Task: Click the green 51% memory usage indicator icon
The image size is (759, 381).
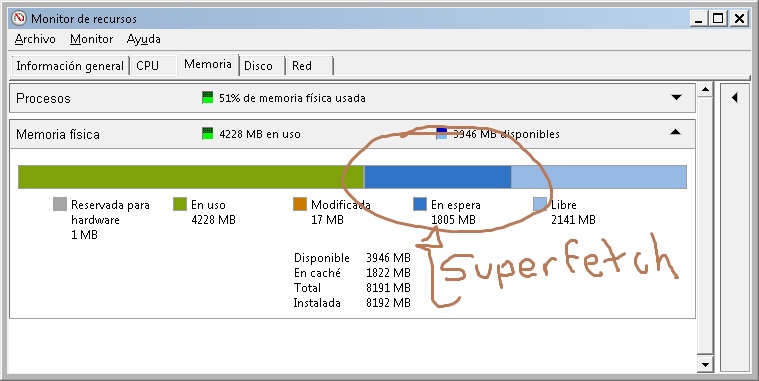Action: coord(208,98)
